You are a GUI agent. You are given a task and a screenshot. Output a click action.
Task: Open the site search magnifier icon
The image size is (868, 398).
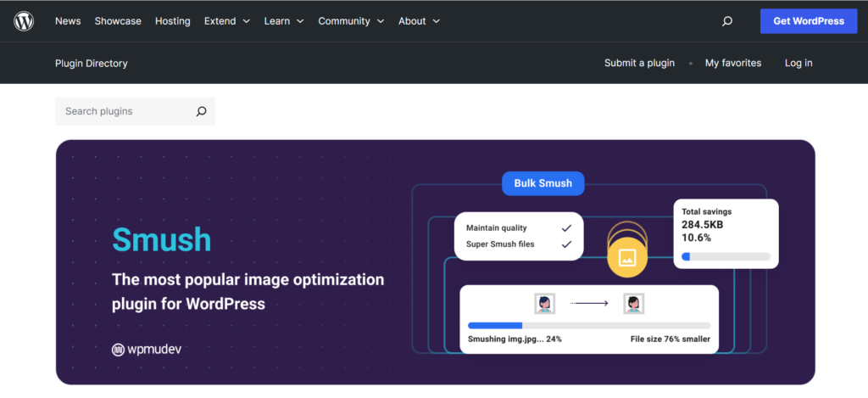click(726, 21)
